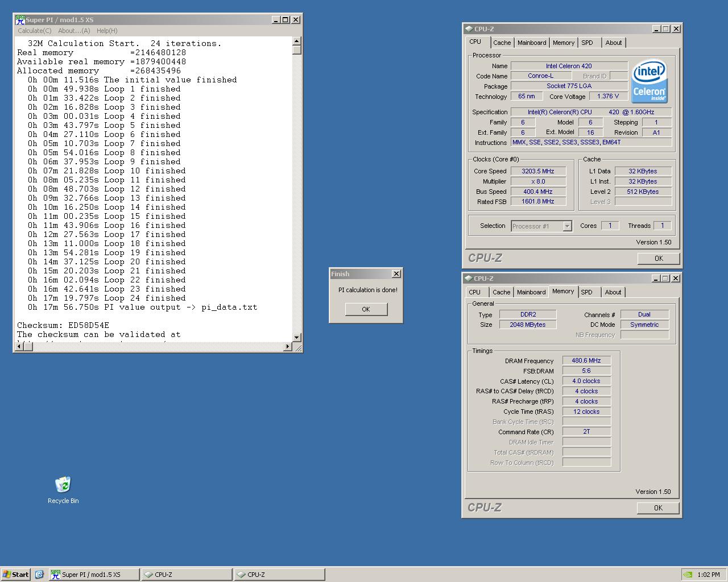
Task: Click the Rated FSB value 1601.8 MHz
Action: tap(538, 201)
